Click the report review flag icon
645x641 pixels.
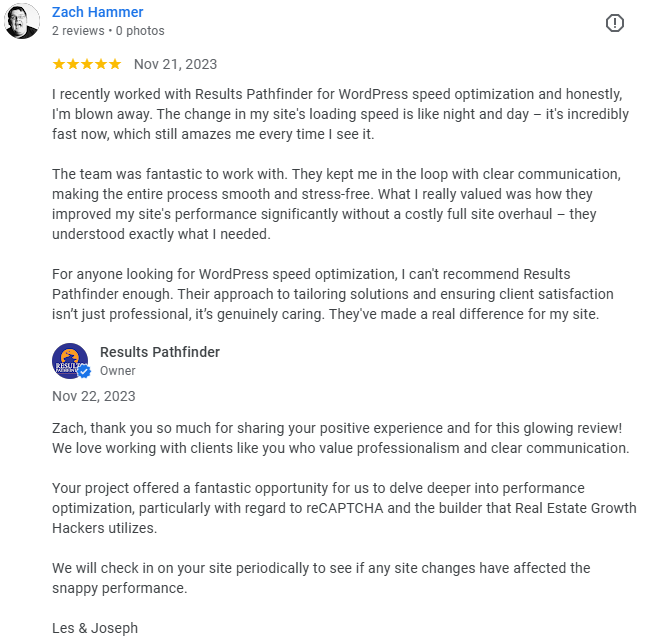[x=615, y=22]
